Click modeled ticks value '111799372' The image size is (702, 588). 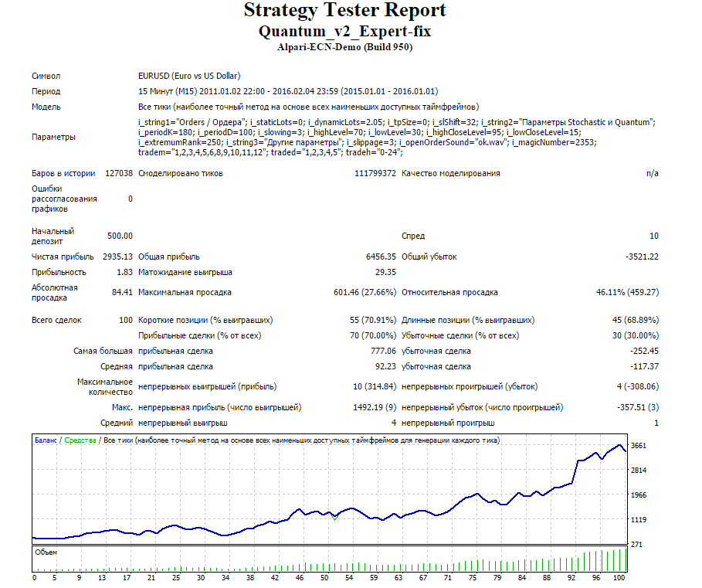(x=375, y=173)
